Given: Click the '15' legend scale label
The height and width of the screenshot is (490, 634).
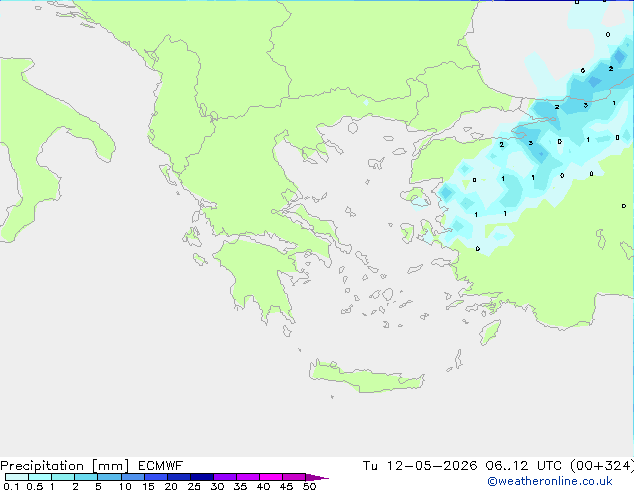Looking at the screenshot, I should click(148, 486).
